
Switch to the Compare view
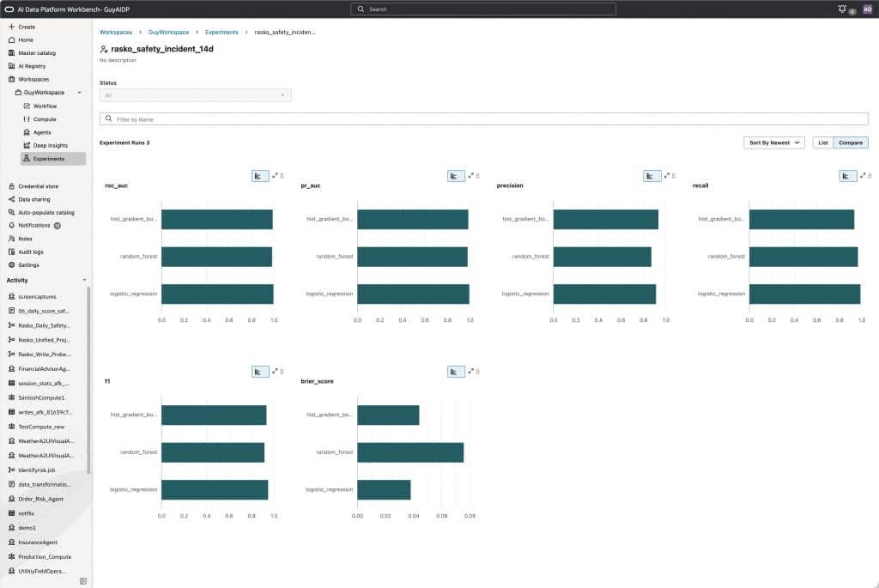pyautogui.click(x=851, y=143)
